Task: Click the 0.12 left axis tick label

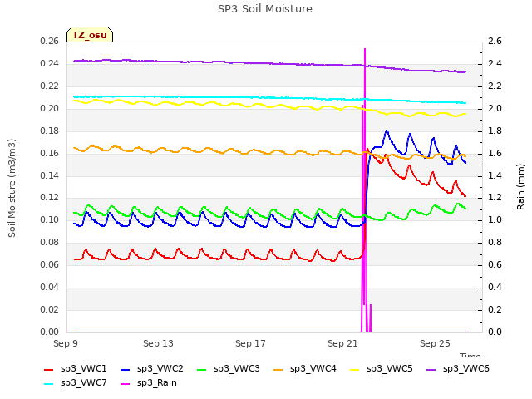Action: pos(50,198)
